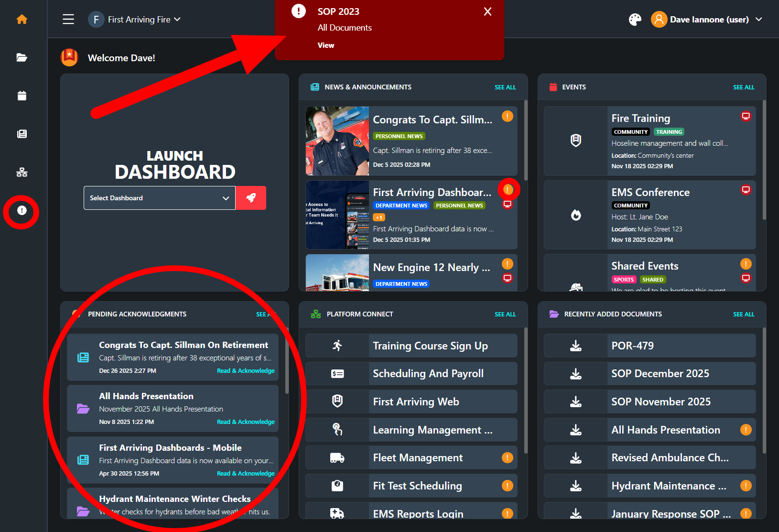Click display icon on New Engine 12 news
Image resolution: width=779 pixels, height=532 pixels.
click(x=508, y=278)
